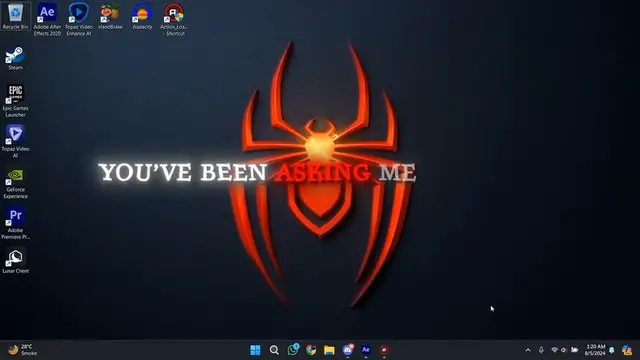The width and height of the screenshot is (640, 360).
Task: Select the GeForce Experience desktop shortcut
Action: (x=16, y=184)
